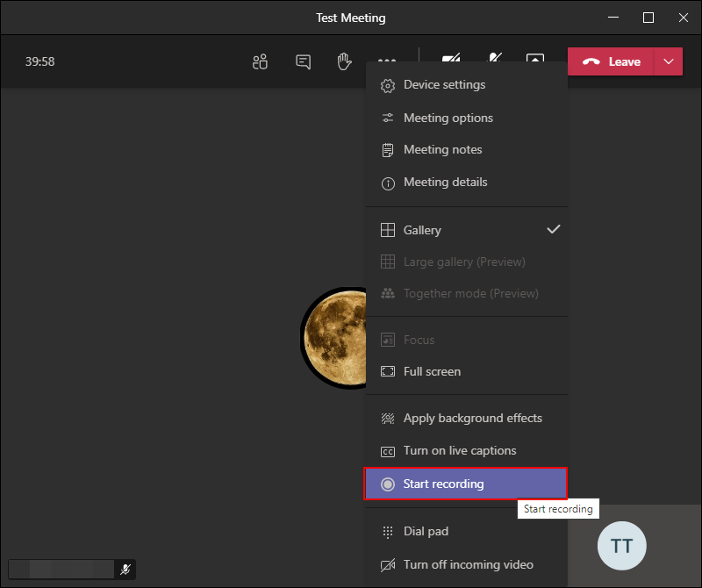Click the Meeting options sliders icon

tap(388, 118)
